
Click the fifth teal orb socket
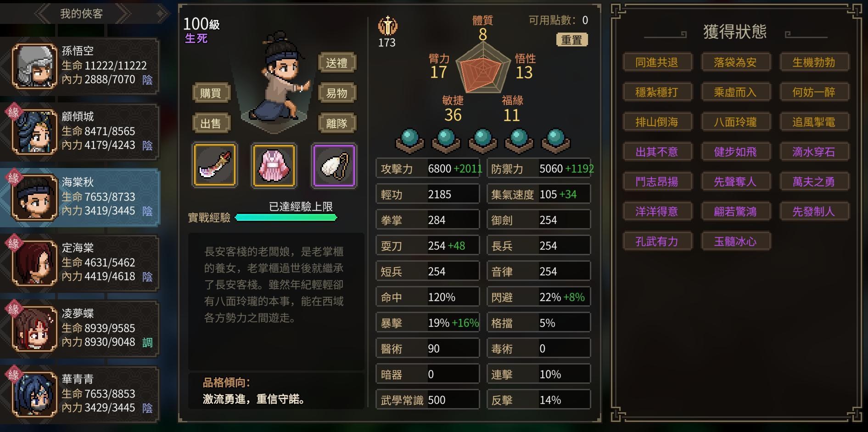555,141
